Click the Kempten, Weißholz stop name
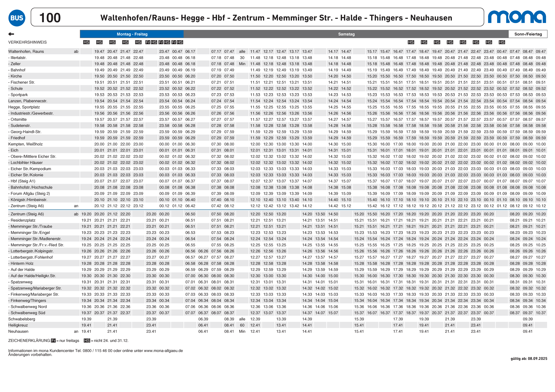This screenshot has width=555, height=392. (x=25, y=144)
